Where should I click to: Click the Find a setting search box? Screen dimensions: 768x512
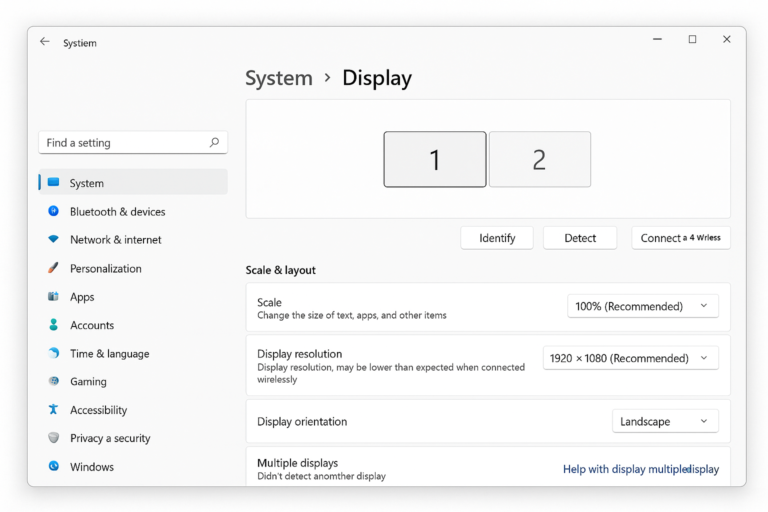[x=125, y=143]
